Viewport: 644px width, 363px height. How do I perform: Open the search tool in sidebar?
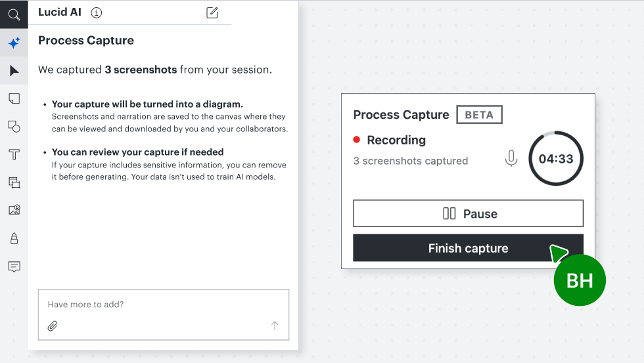(x=14, y=14)
